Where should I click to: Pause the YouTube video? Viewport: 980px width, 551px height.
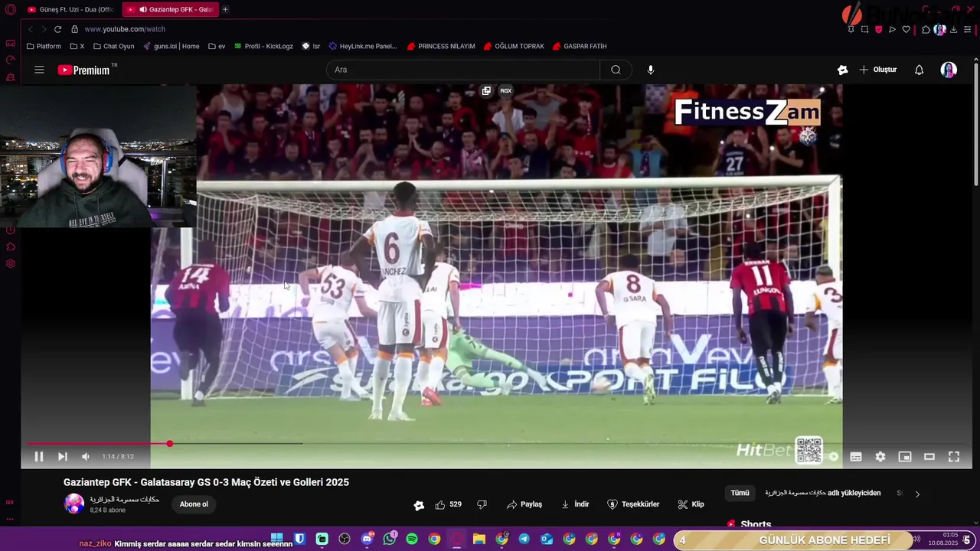(x=38, y=457)
